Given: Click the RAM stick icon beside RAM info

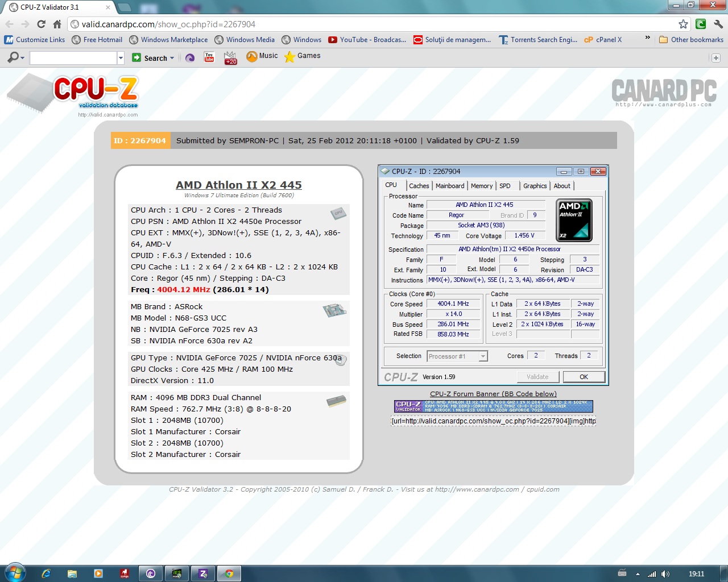Looking at the screenshot, I should click(x=337, y=401).
